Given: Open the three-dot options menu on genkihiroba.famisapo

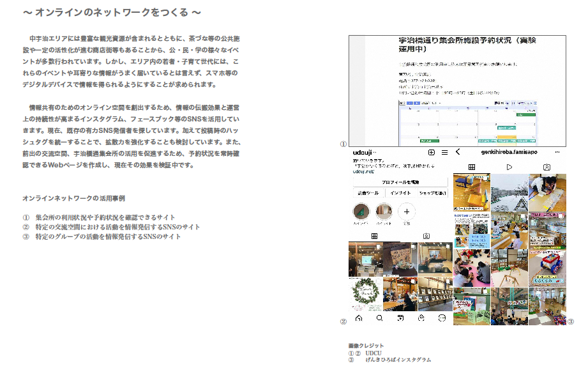Looking at the screenshot, I should point(558,151).
